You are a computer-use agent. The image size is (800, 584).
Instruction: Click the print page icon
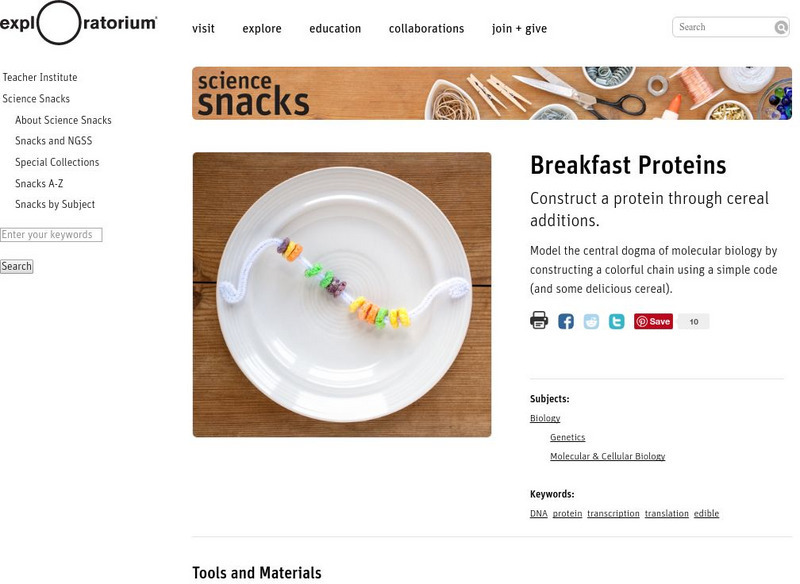coord(539,321)
